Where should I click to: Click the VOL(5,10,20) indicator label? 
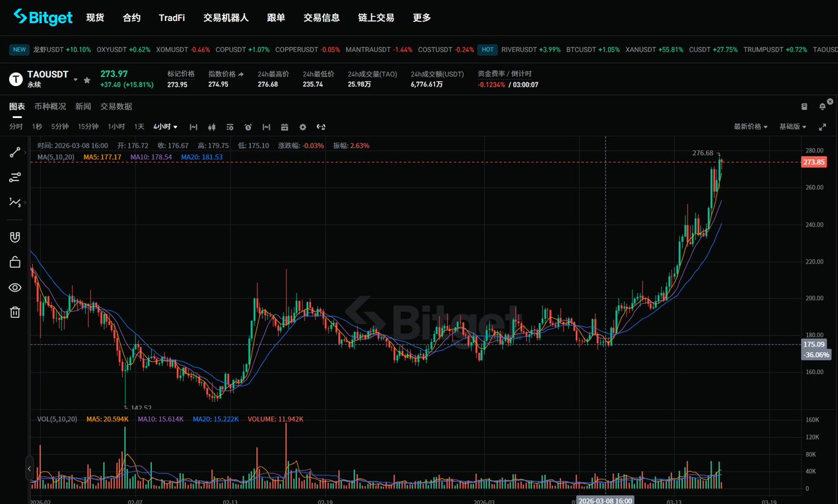[x=57, y=419]
